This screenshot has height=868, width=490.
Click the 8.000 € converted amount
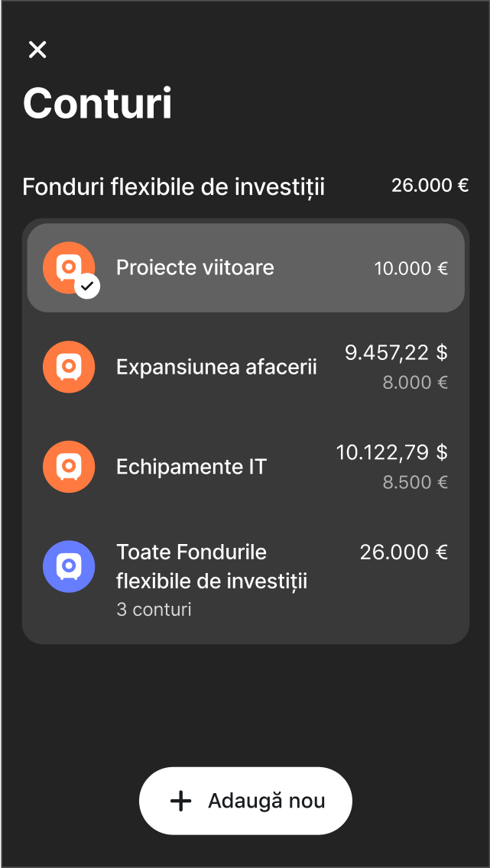point(415,383)
